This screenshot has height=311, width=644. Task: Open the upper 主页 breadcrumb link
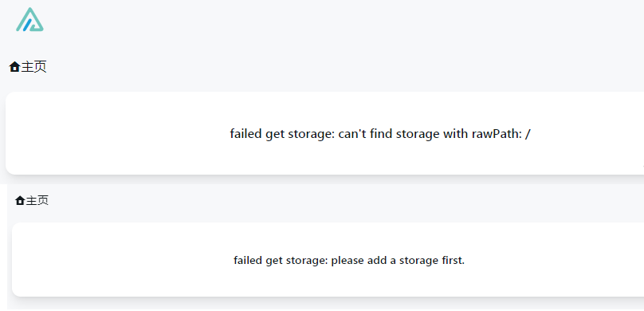[x=28, y=66]
